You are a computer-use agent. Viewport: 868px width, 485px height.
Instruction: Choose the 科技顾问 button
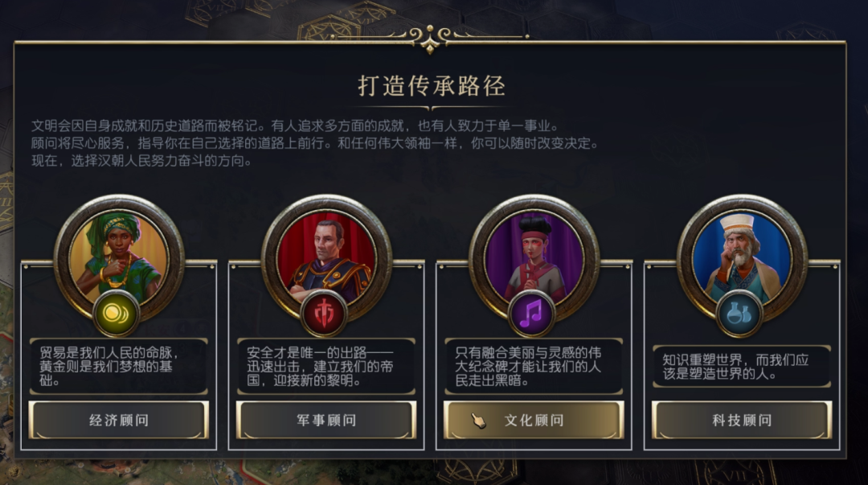coord(742,420)
